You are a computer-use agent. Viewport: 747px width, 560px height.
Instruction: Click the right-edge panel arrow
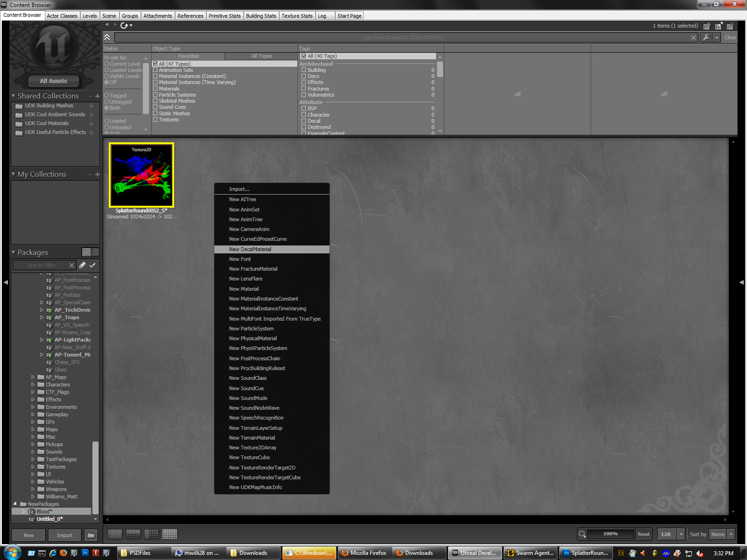[741, 282]
